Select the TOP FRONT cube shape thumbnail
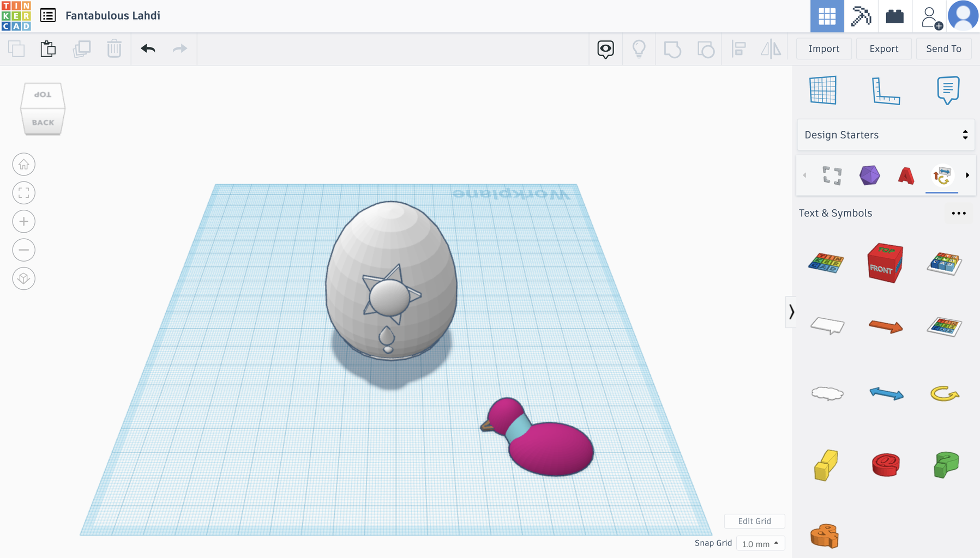Viewport: 980px width, 558px height. coord(885,263)
